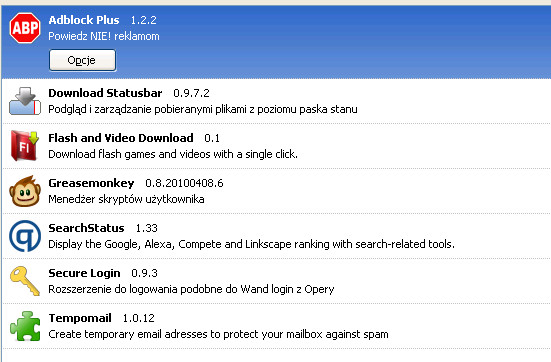551x362 pixels.
Task: Click the Adblock Plus ABP stop-sign icon
Action: pos(25,28)
